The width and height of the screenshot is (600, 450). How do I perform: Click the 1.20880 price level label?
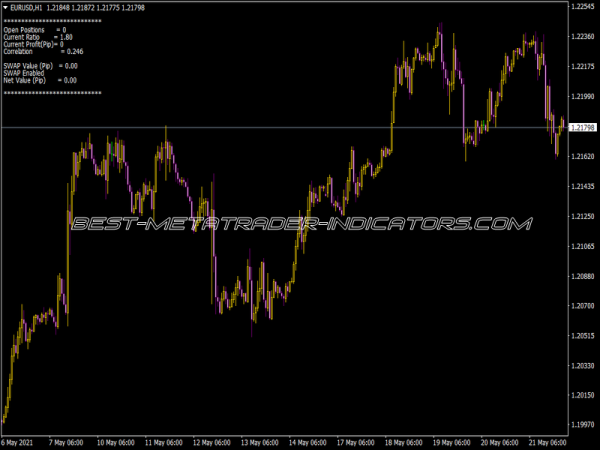tap(583, 276)
